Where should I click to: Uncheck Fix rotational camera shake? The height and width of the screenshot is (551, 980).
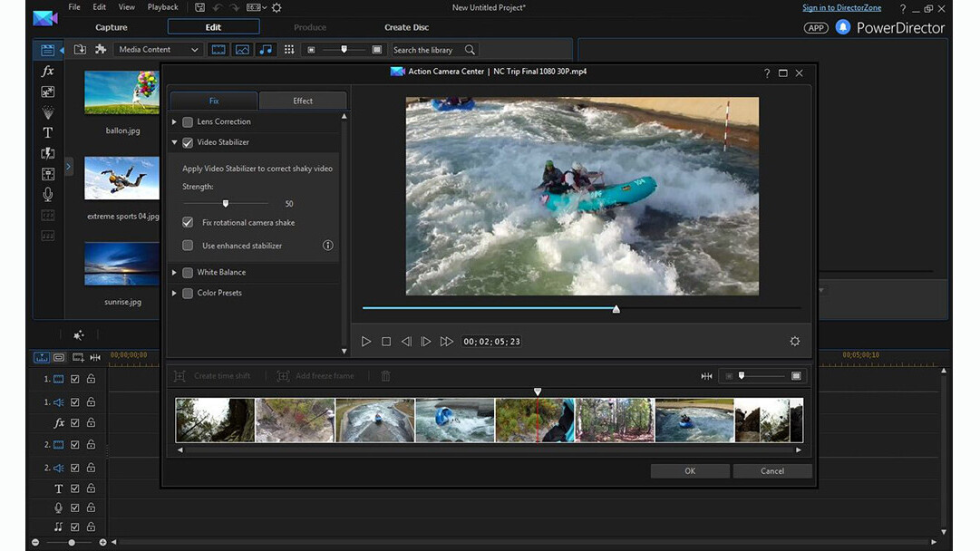tap(188, 222)
